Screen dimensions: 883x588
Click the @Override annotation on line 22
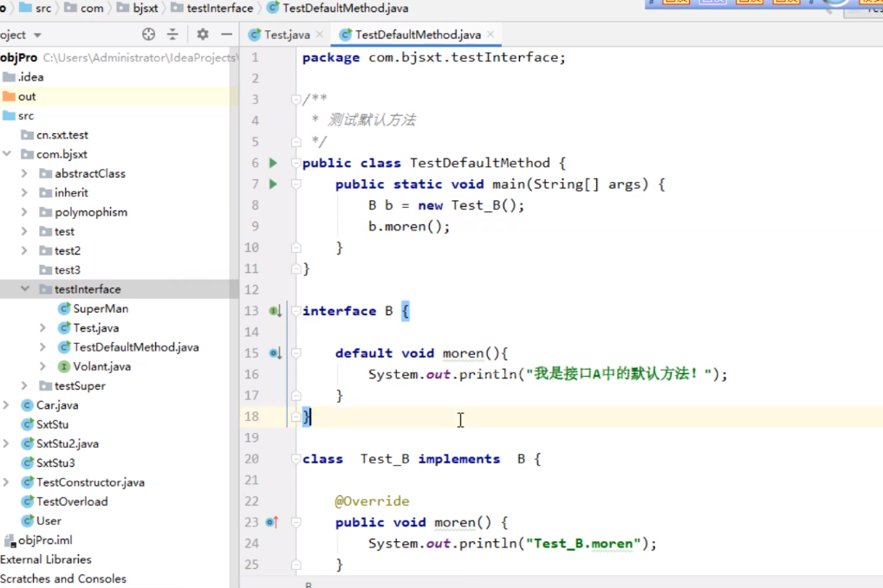click(x=373, y=501)
